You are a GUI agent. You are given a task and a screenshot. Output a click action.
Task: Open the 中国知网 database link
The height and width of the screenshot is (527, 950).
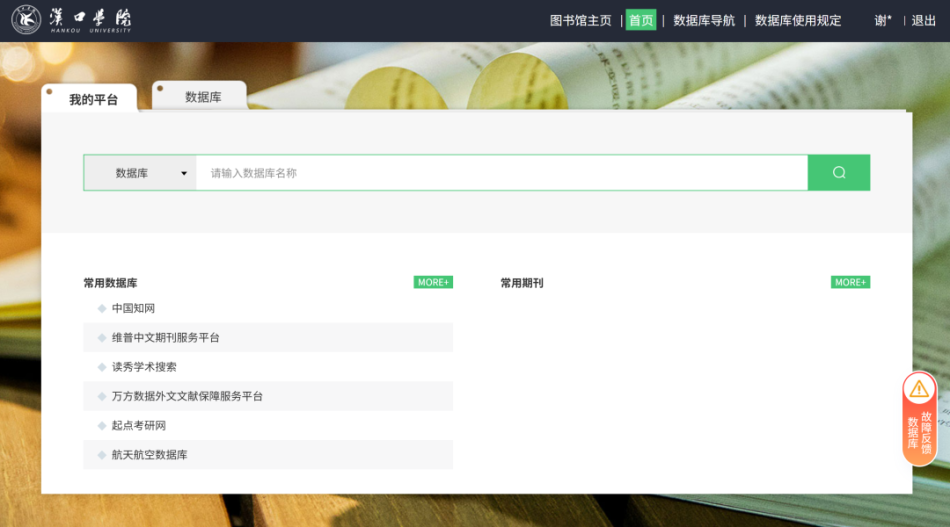[133, 309]
